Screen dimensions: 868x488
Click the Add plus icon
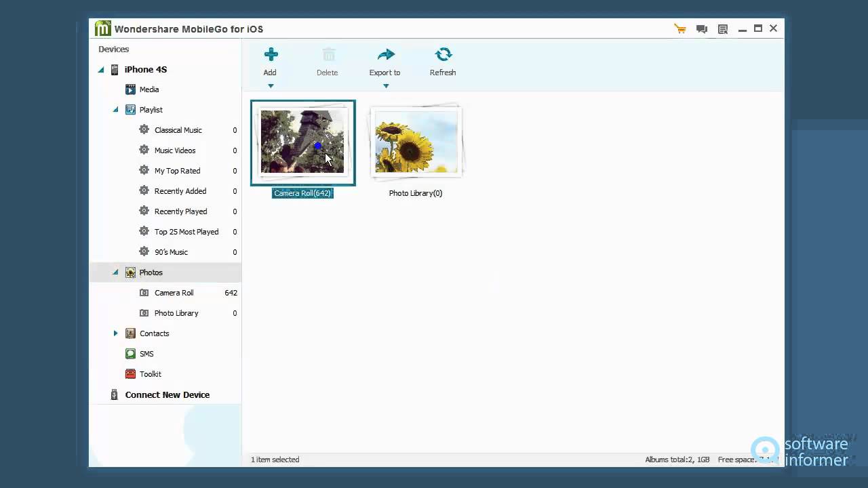(271, 54)
